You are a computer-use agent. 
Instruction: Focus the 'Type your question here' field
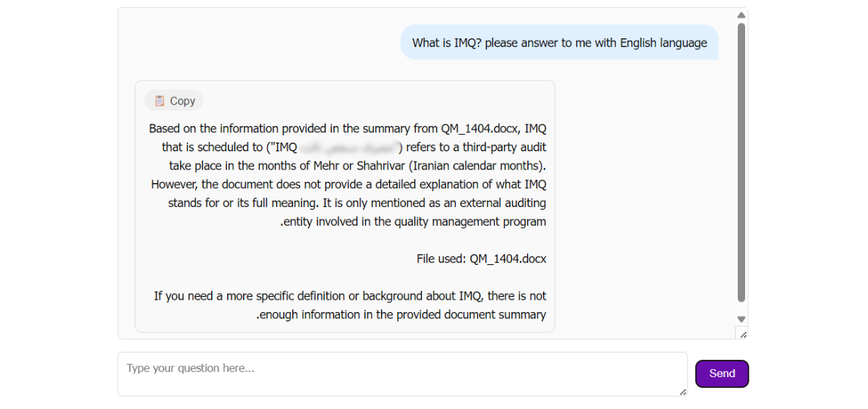(402, 374)
